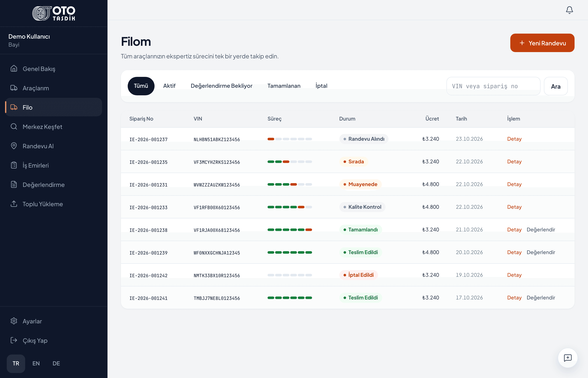Viewport: 588px width, 378px height.
Task: Open the Değerlendirme document icon
Action: [14, 184]
